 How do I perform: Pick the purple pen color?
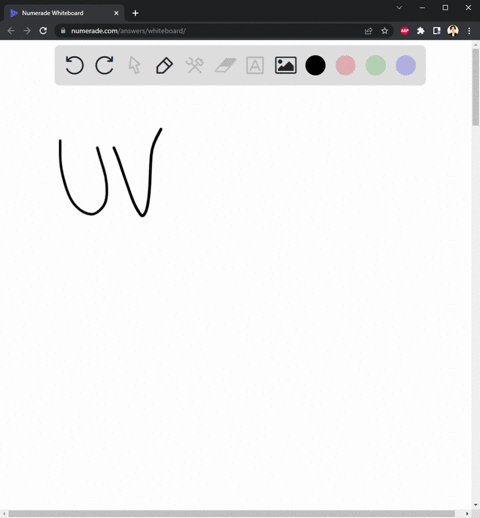click(406, 65)
